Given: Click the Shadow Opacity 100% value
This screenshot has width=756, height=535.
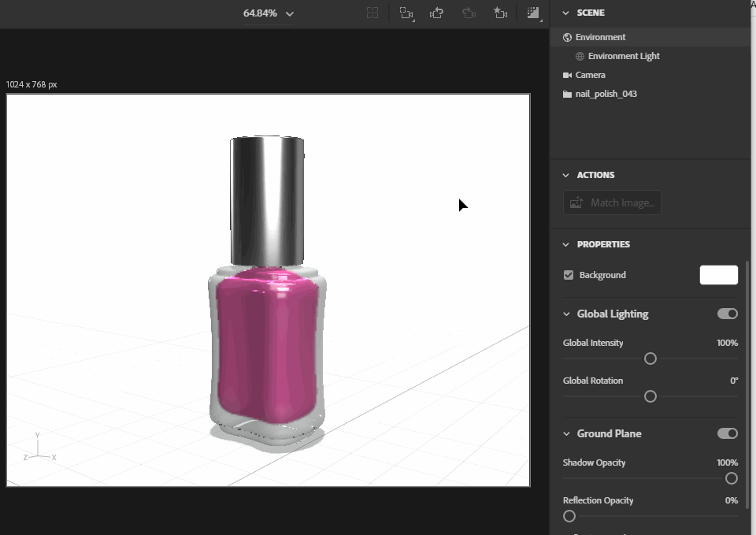Looking at the screenshot, I should click(x=727, y=463).
